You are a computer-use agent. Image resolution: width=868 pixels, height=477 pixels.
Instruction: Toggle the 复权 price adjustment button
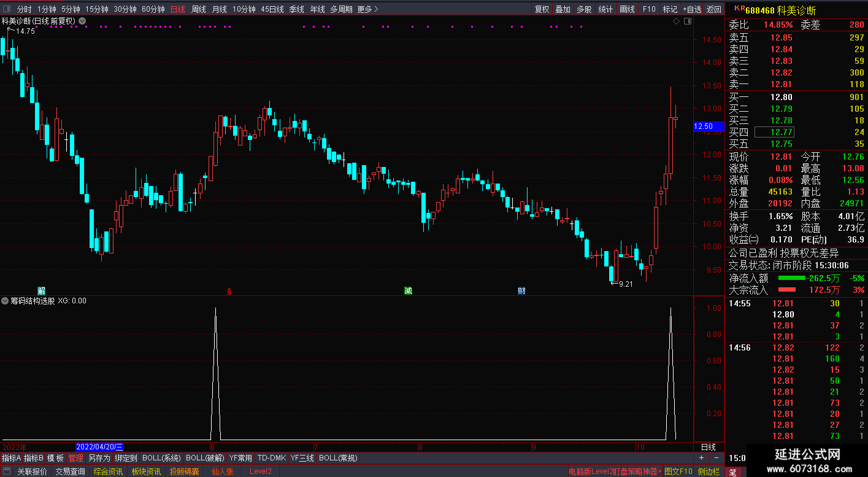[x=542, y=9]
